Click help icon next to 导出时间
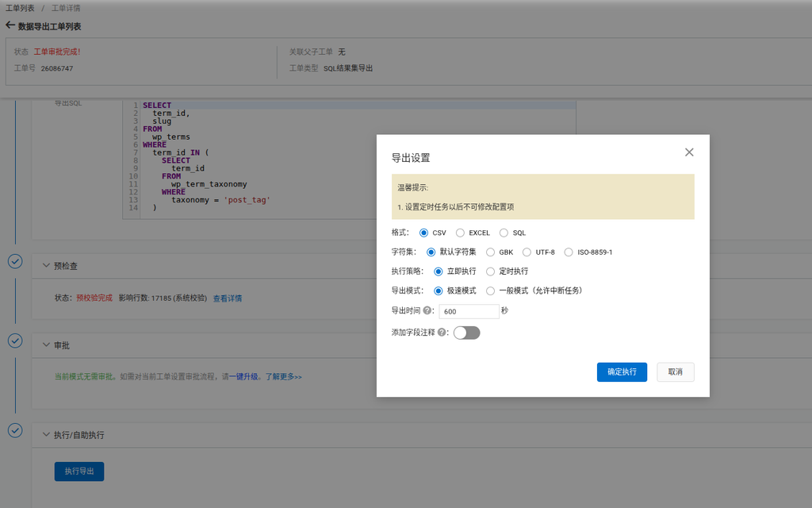 coord(427,310)
